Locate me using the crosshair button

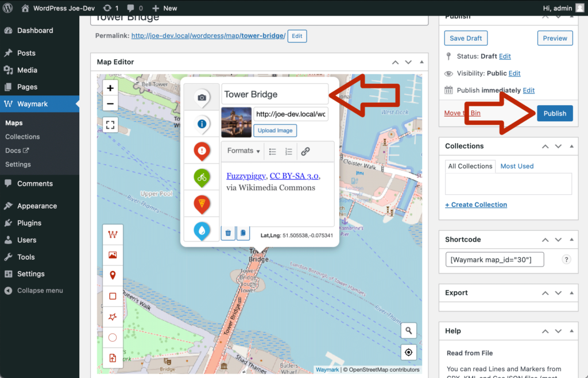(x=409, y=352)
